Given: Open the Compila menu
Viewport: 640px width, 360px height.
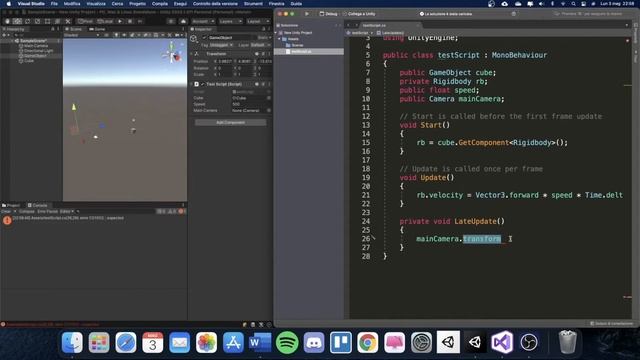Looking at the screenshot, I should pos(160,4).
